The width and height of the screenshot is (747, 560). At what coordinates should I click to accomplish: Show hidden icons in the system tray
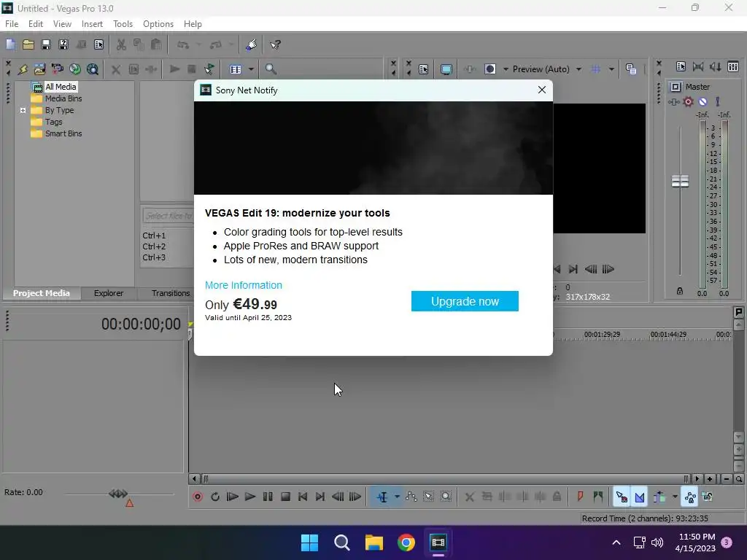pyautogui.click(x=616, y=542)
